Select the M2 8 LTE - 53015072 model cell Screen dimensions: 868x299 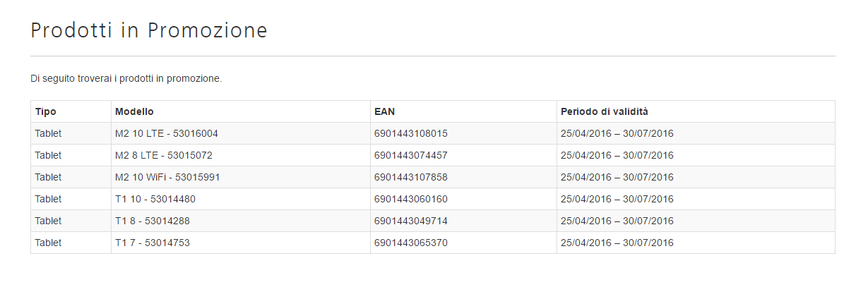point(164,155)
